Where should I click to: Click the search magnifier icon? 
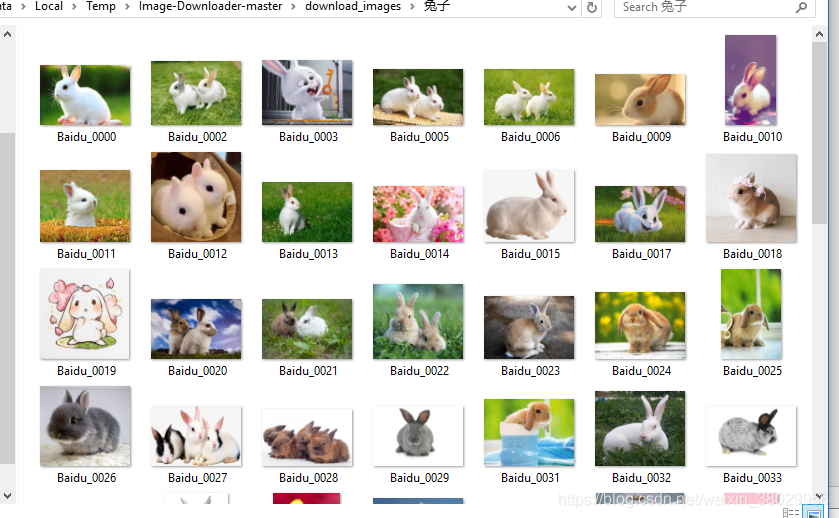(x=801, y=7)
